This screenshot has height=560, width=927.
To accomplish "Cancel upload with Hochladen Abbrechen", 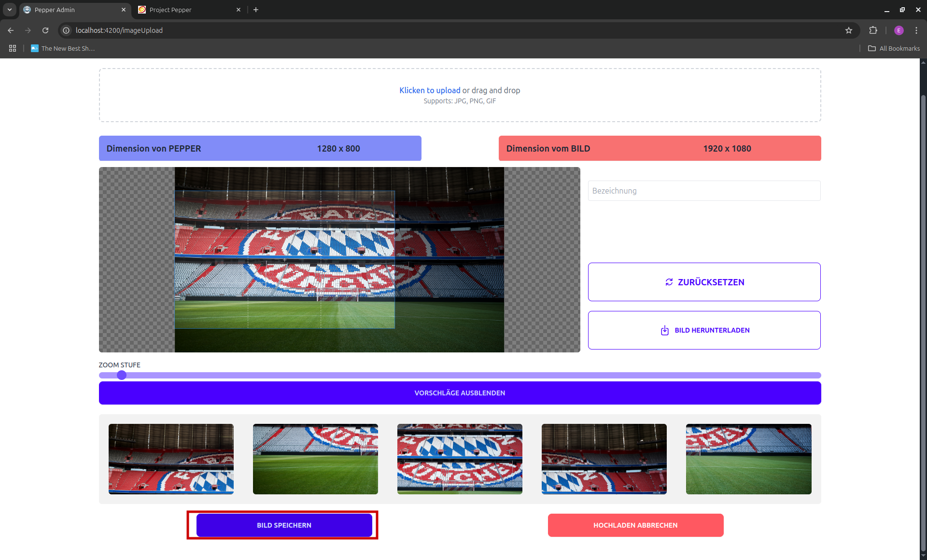I will click(x=635, y=525).
